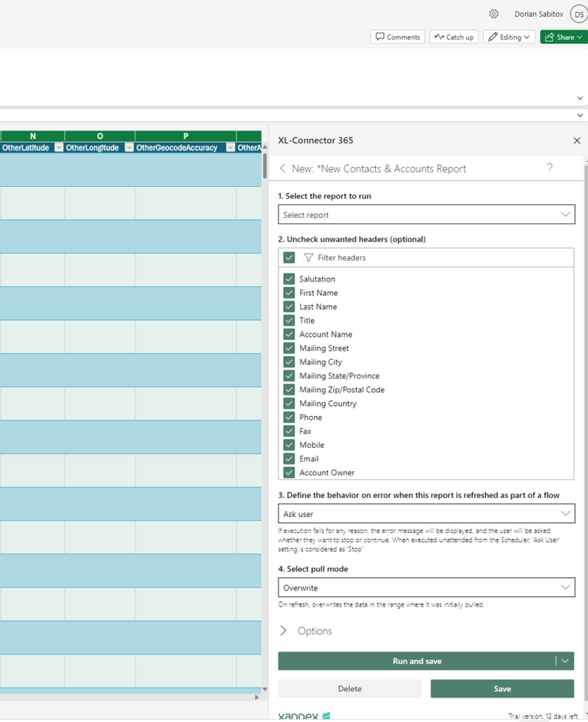Click the OtherLatitude header cell
This screenshot has width=588, height=722.
click(26, 147)
